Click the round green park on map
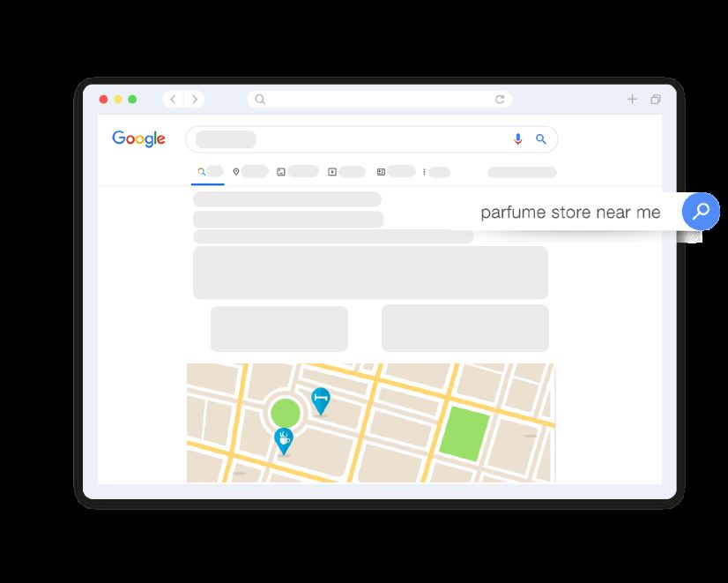Image resolution: width=728 pixels, height=583 pixels. pos(285,413)
